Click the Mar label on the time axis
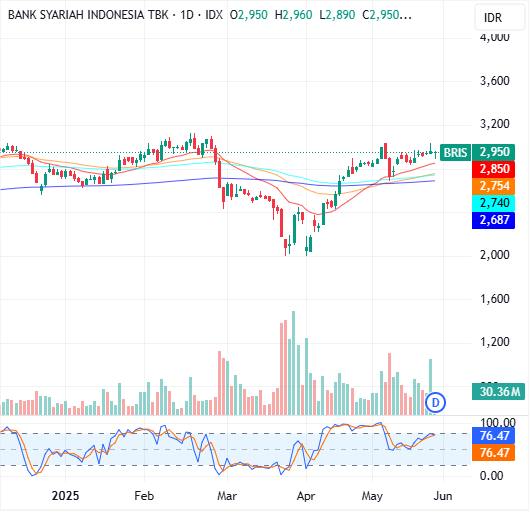Image resolution: width=529 pixels, height=511 pixels. (227, 496)
